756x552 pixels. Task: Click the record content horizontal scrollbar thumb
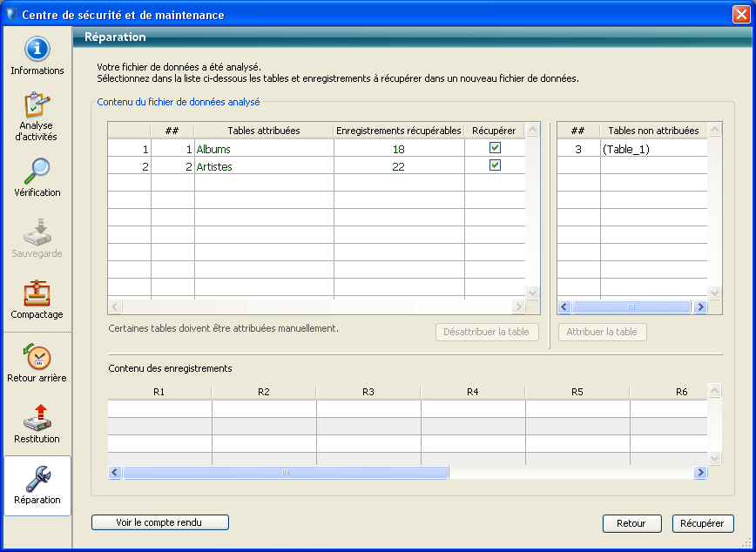point(286,473)
